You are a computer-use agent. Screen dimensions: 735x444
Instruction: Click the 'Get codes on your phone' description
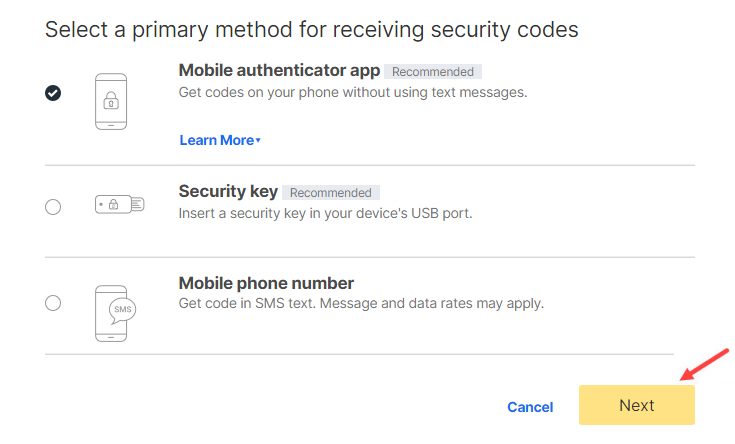click(353, 92)
